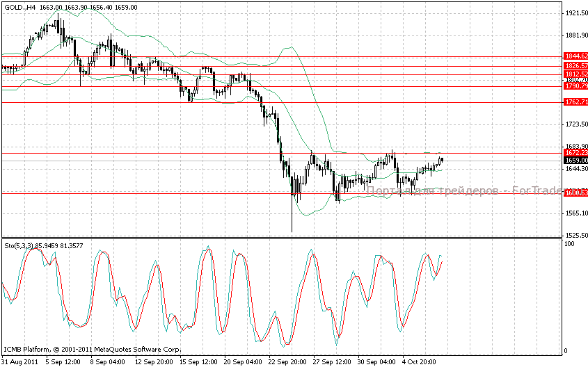Click the 1826.57 red price level label

(576, 66)
